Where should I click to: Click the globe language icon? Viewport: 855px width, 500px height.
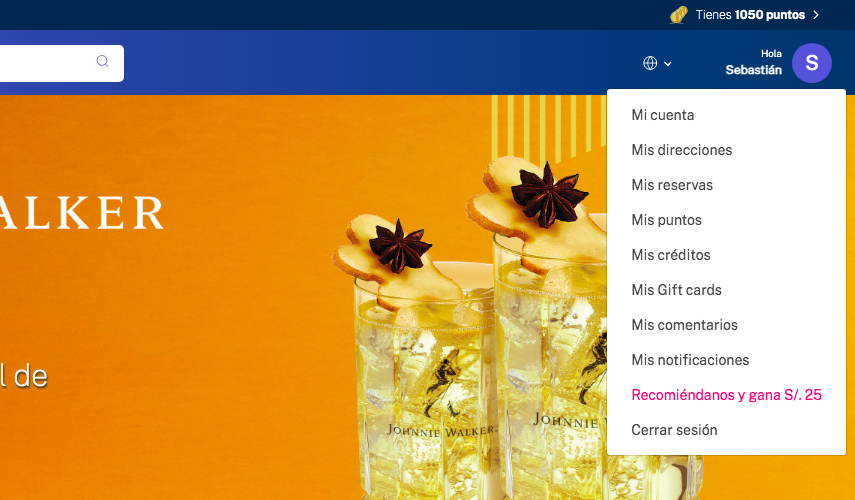(x=650, y=63)
